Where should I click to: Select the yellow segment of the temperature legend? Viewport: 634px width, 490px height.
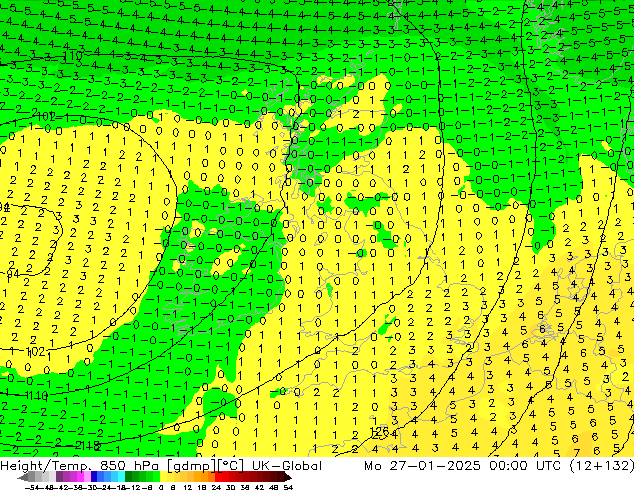163,477
